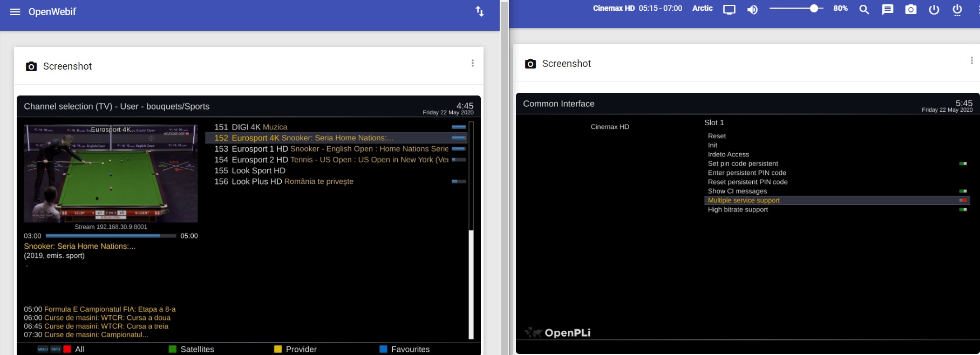980x355 pixels.
Task: Click the snooker video preview thumbnail
Action: point(111,173)
